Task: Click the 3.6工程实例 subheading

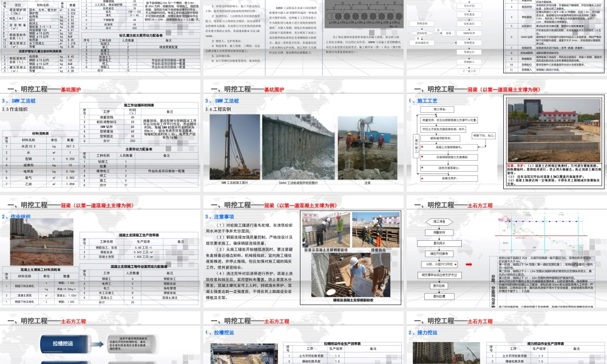Action: pos(218,109)
